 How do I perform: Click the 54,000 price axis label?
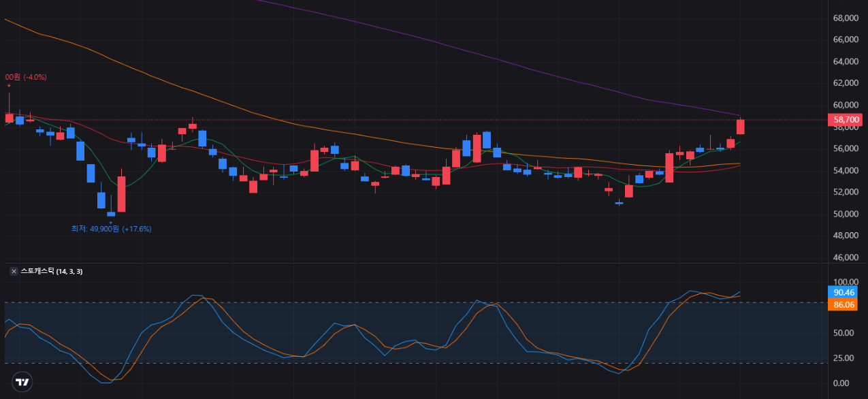[x=847, y=170]
